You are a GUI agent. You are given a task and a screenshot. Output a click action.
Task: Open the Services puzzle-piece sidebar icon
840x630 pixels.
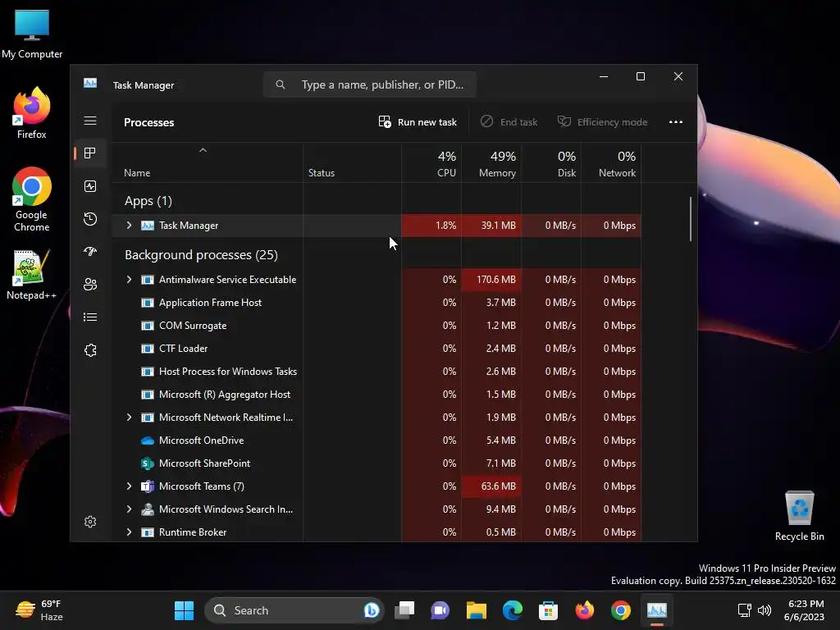click(90, 349)
